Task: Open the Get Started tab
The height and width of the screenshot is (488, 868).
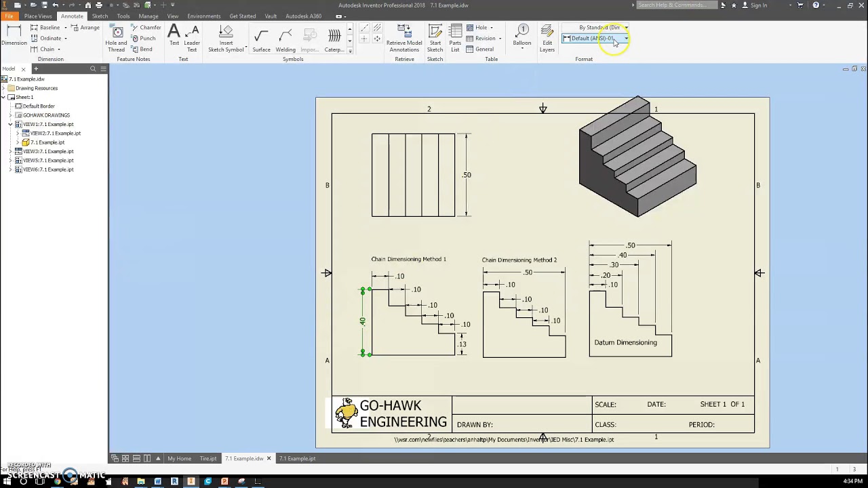Action: coord(243,16)
